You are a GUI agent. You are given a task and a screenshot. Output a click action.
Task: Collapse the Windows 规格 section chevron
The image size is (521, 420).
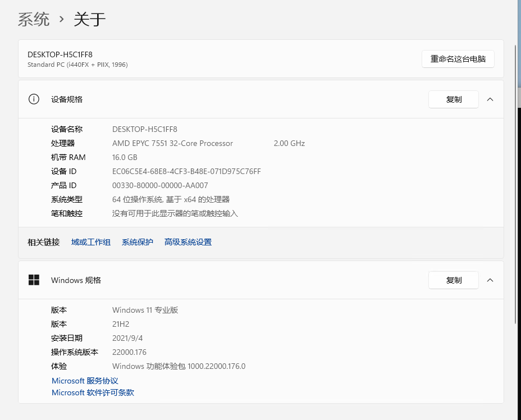(490, 280)
